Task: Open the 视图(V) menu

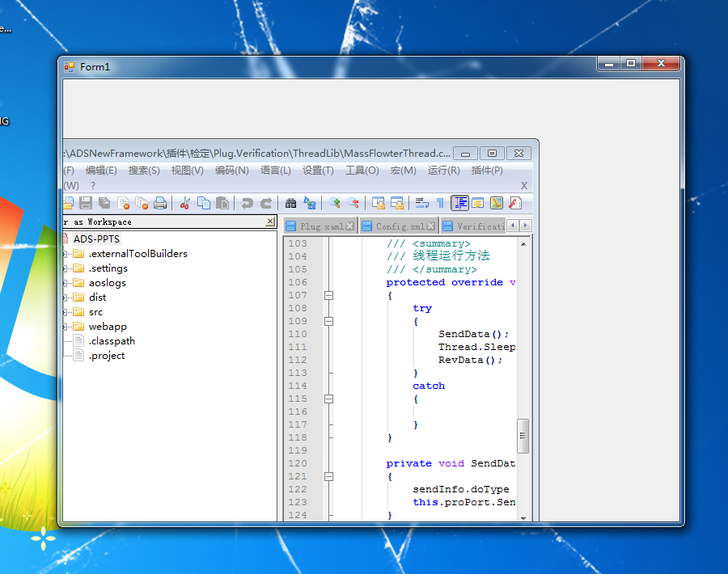Action: (x=187, y=171)
